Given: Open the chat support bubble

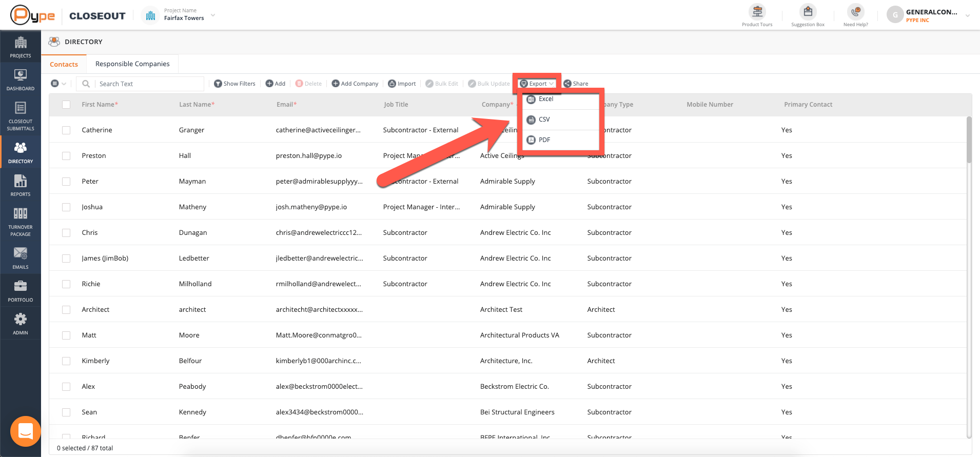Looking at the screenshot, I should point(26,431).
